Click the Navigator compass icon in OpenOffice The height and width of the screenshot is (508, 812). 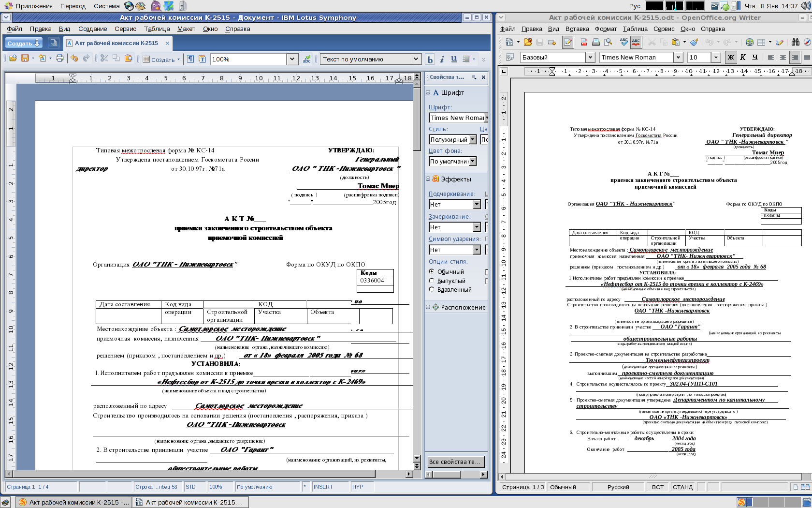point(807,42)
